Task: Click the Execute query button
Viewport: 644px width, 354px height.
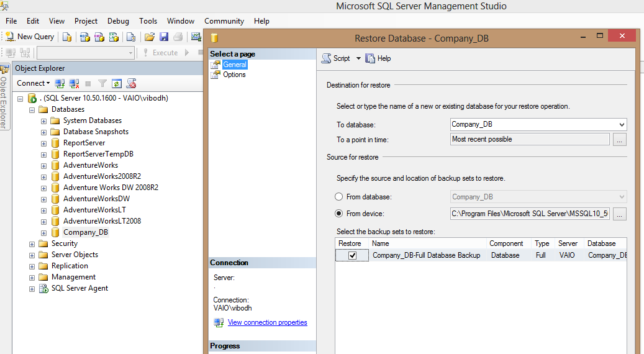Action: click(x=161, y=53)
